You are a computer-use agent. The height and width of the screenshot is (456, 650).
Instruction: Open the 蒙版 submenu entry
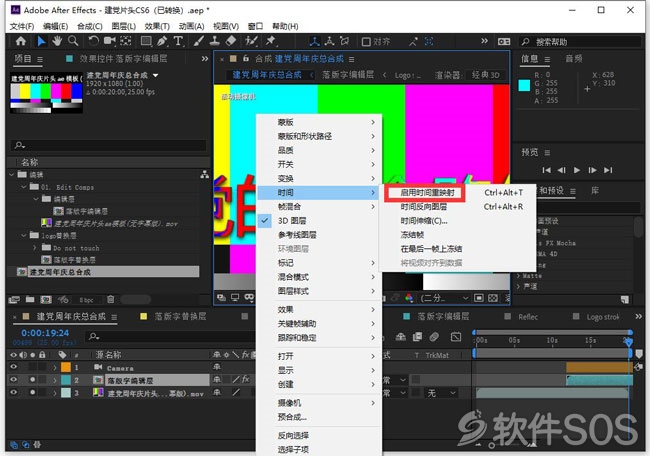point(318,122)
